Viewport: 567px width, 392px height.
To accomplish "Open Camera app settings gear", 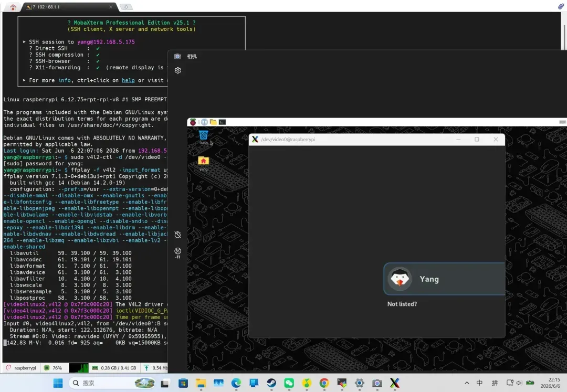I will click(177, 70).
